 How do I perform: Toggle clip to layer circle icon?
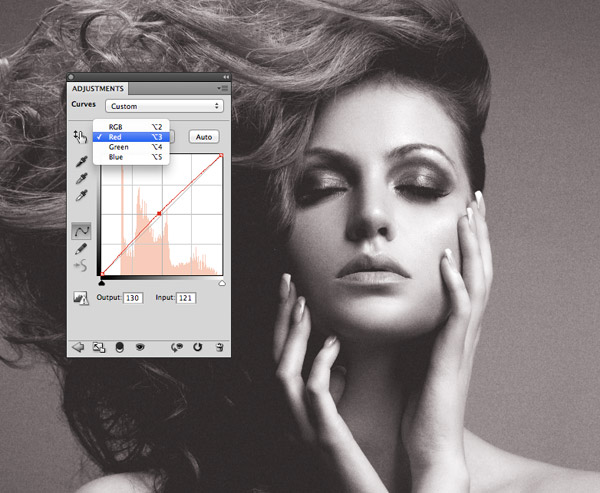[119, 347]
